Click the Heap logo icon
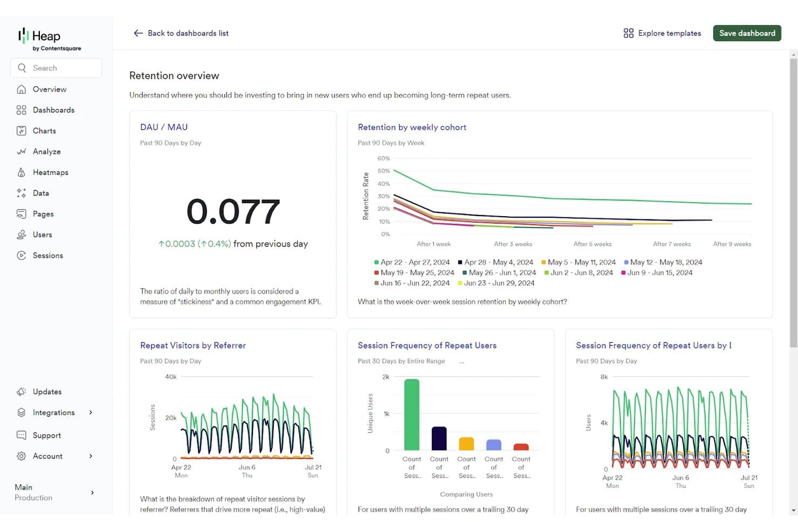 [x=23, y=36]
